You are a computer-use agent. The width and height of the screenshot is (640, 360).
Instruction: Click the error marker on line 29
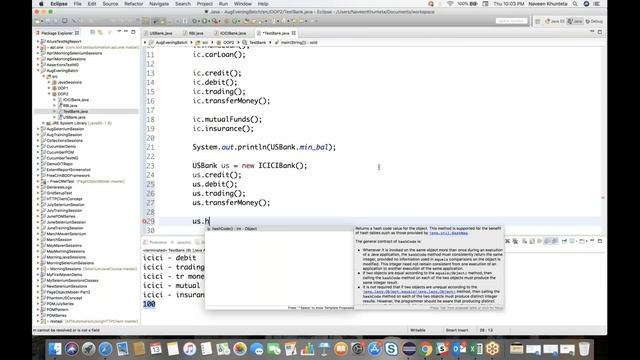click(144, 221)
